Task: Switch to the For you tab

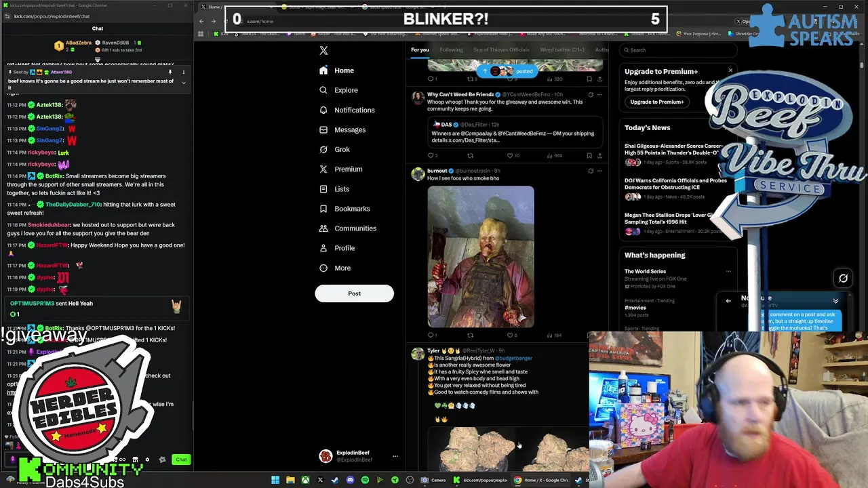Action: click(420, 49)
